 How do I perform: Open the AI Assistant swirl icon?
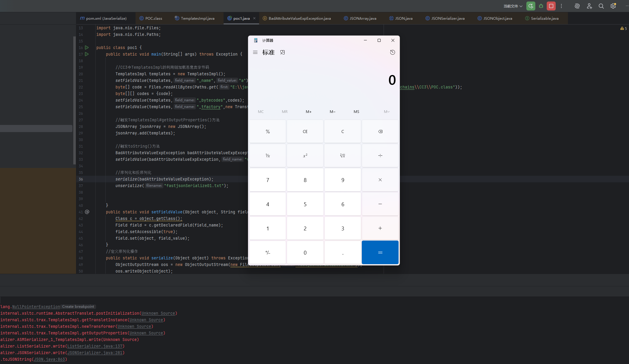coord(577,6)
